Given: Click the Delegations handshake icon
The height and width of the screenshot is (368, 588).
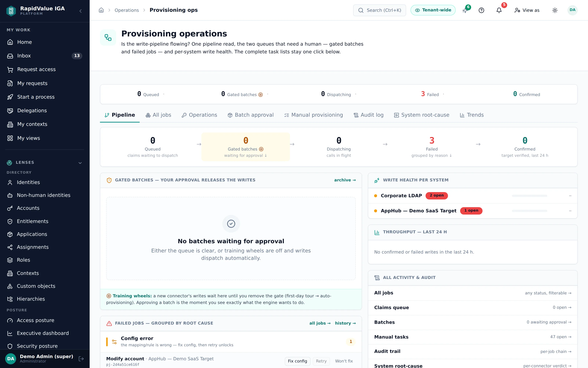Looking at the screenshot, I should click(x=10, y=111).
